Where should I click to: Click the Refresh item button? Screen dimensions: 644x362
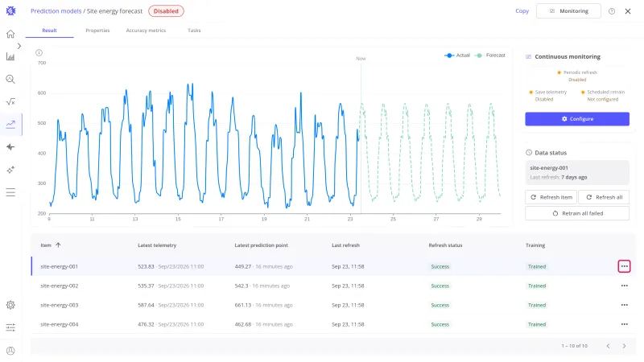point(551,197)
